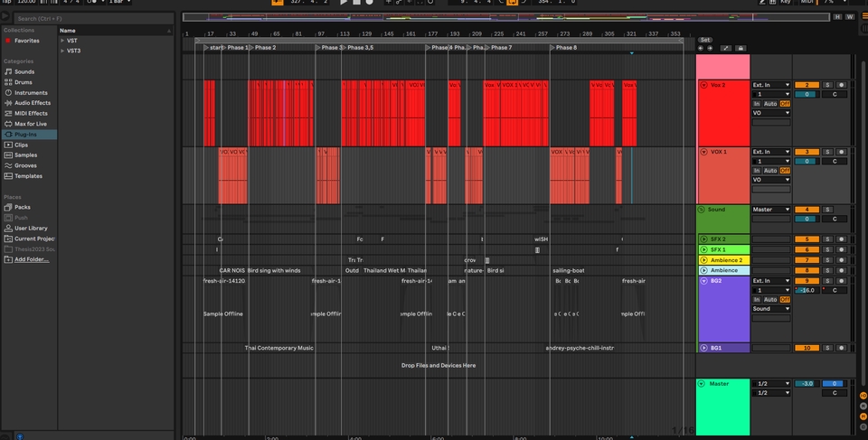The width and height of the screenshot is (868, 440).
Task: Expand the VST folder
Action: pyautogui.click(x=62, y=41)
